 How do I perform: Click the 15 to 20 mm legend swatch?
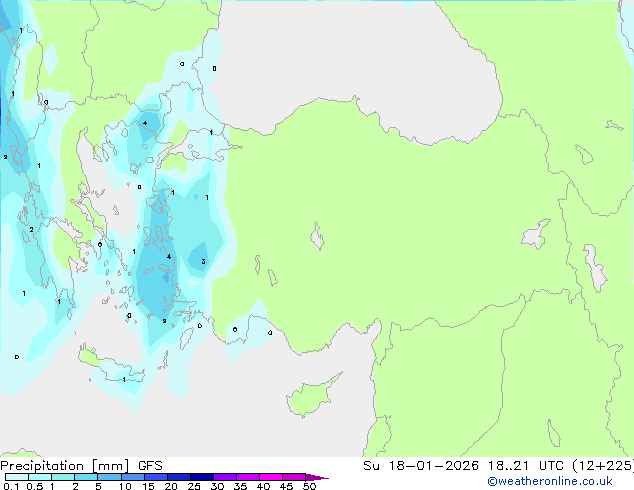(x=155, y=477)
